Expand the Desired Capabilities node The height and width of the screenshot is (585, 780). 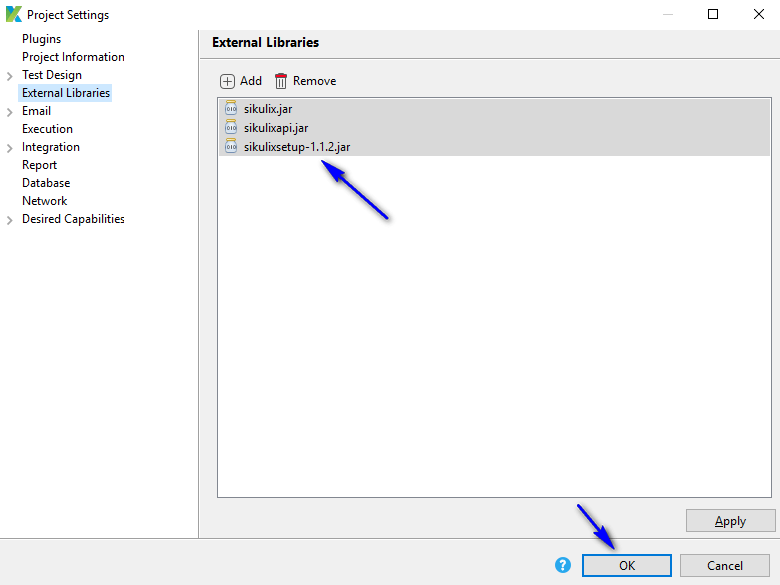click(x=9, y=220)
